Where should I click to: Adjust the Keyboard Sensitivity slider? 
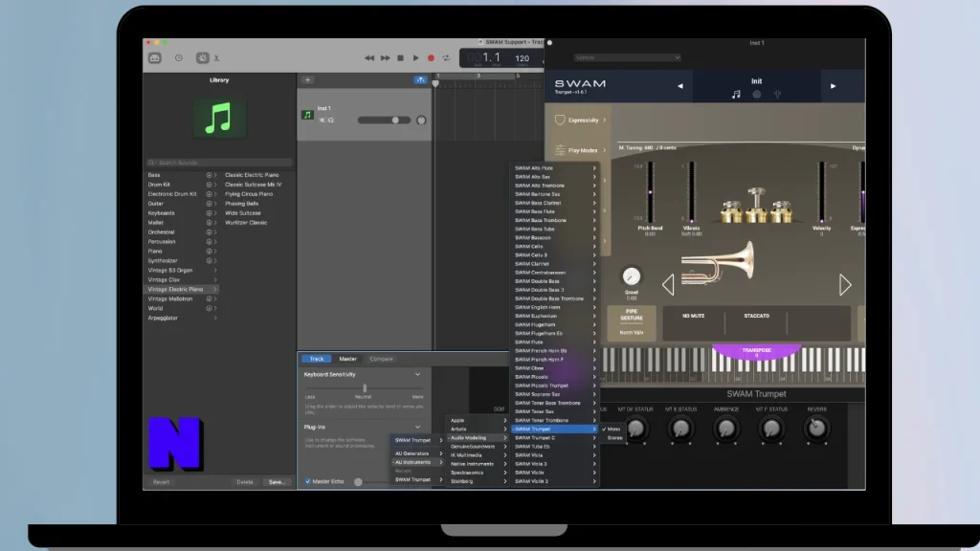click(x=365, y=388)
